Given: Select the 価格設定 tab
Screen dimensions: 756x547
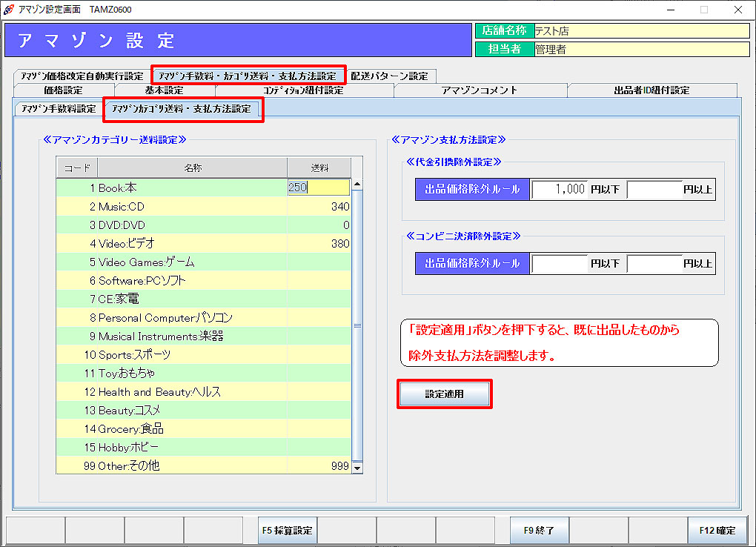Looking at the screenshot, I should point(63,90).
